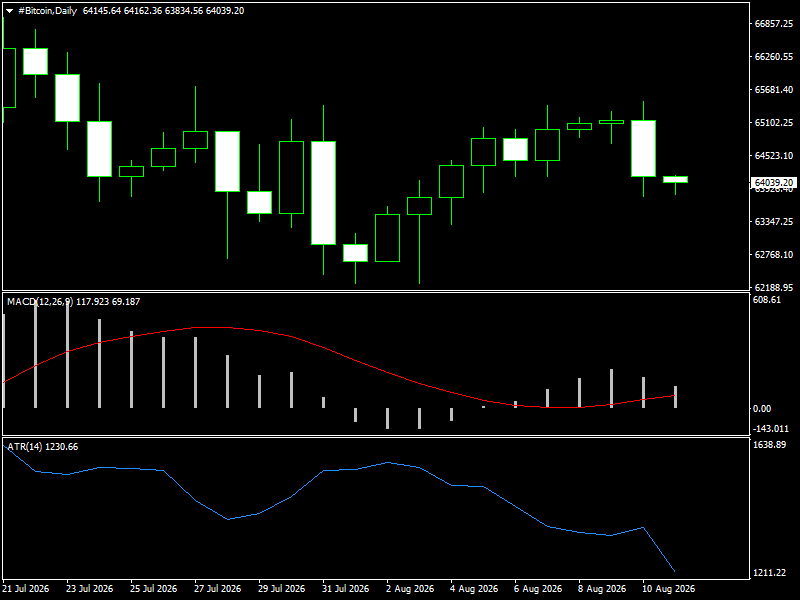Click the 62188.95 price axis label

tap(773, 288)
